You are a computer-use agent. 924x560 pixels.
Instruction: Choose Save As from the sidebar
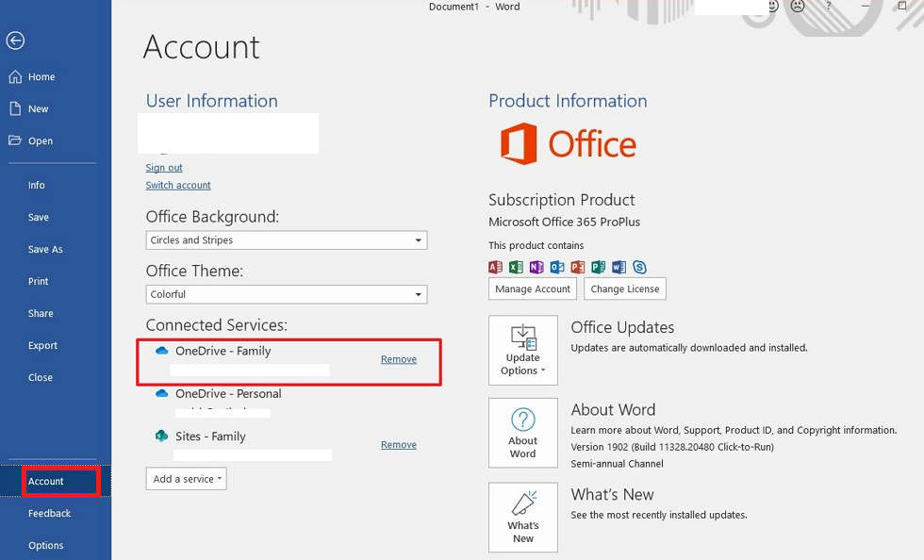coord(45,249)
